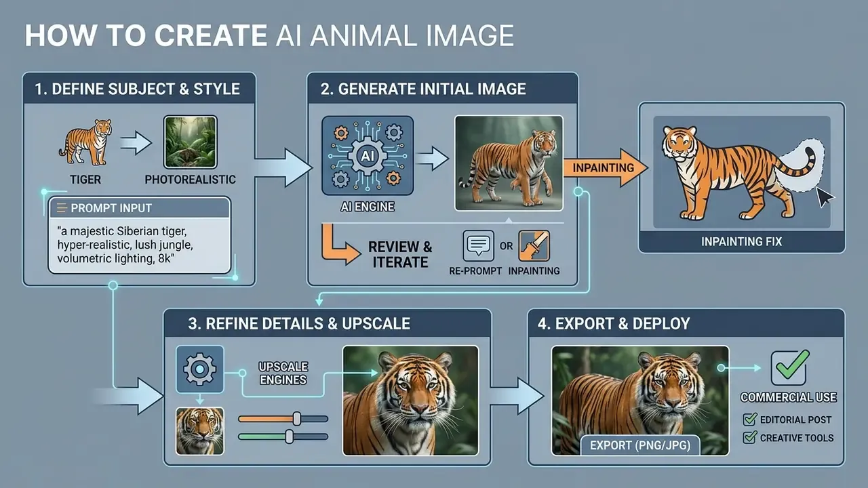Open the gear settings icon in Refine Details
Screen dimensions: 868x488
click(199, 369)
